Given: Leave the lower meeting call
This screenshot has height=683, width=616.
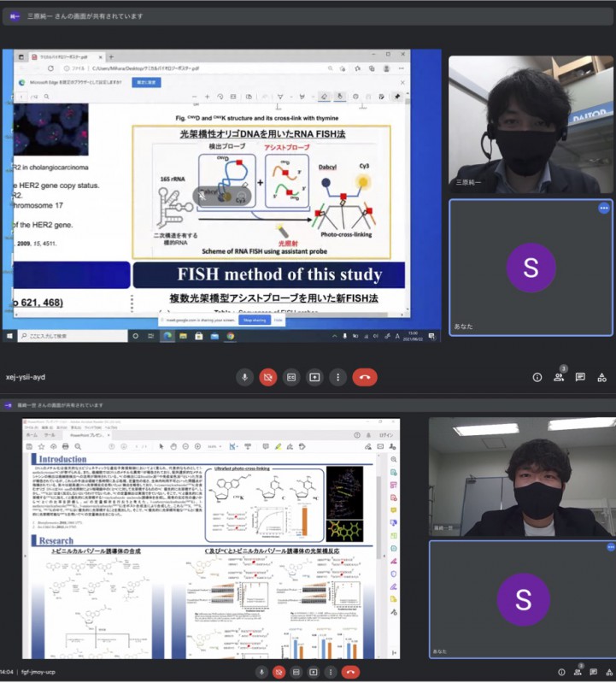Looking at the screenshot, I should click(350, 673).
